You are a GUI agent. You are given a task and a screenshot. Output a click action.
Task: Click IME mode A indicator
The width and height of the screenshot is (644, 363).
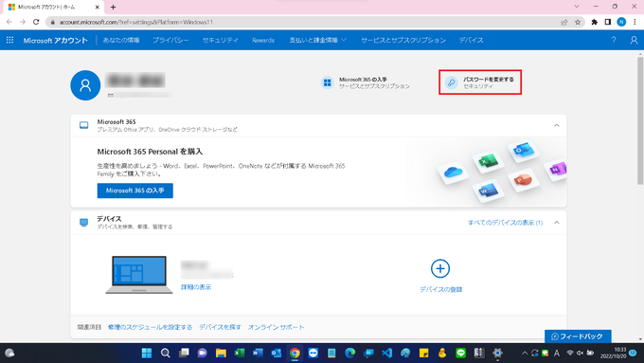coord(557,353)
